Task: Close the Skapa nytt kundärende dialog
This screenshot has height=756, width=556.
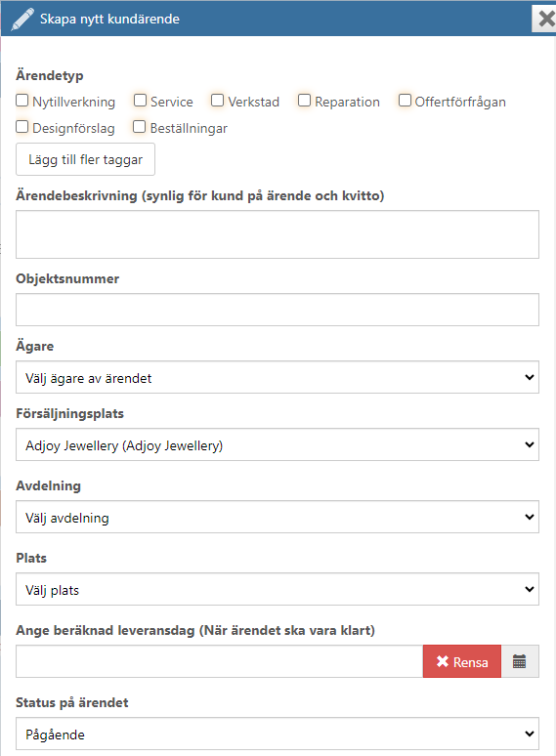Action: [546, 19]
